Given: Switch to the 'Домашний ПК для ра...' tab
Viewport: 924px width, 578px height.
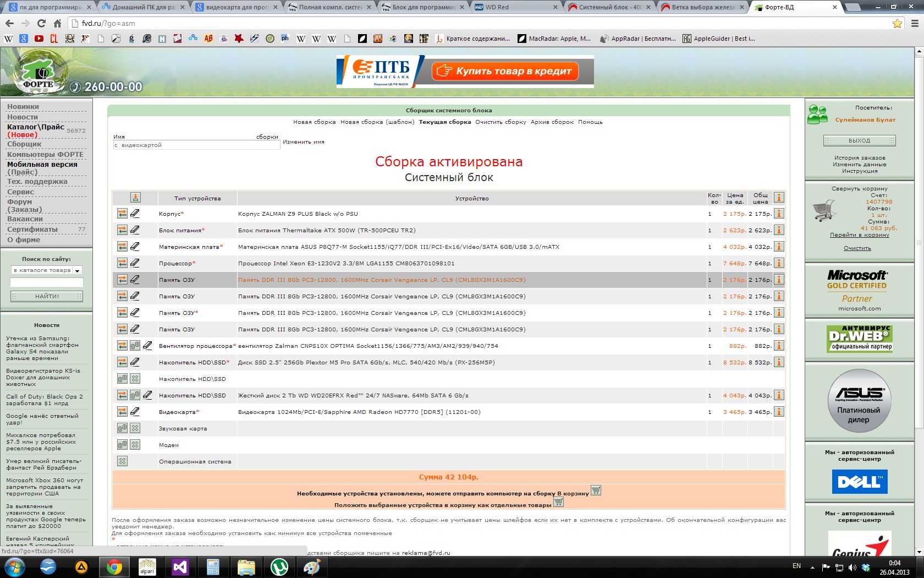Looking at the screenshot, I should [x=144, y=7].
